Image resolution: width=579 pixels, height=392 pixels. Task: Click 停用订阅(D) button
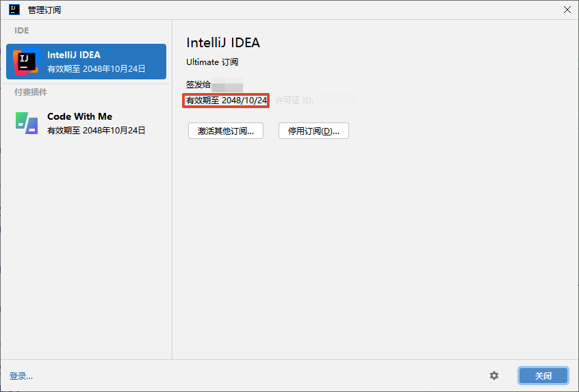coord(313,131)
